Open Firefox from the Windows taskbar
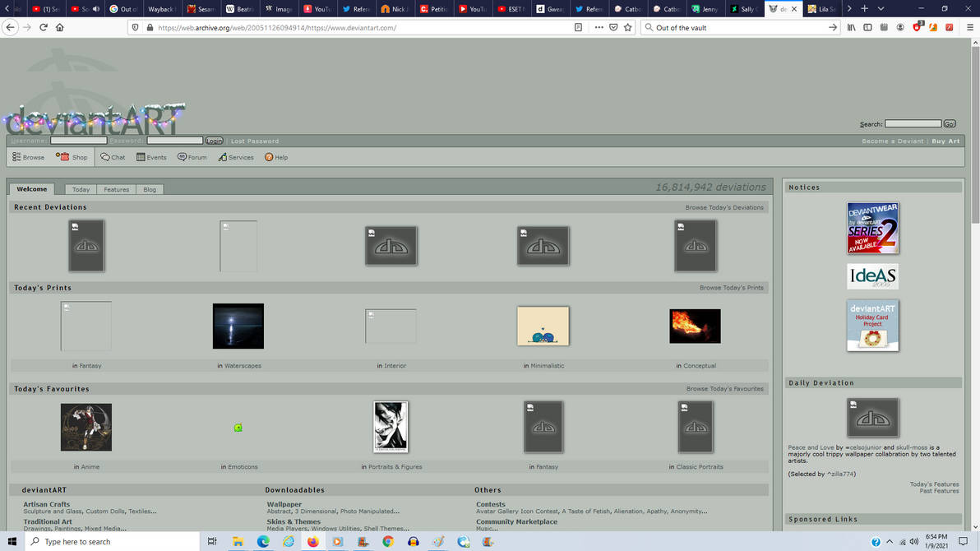This screenshot has height=551, width=980. click(x=312, y=542)
